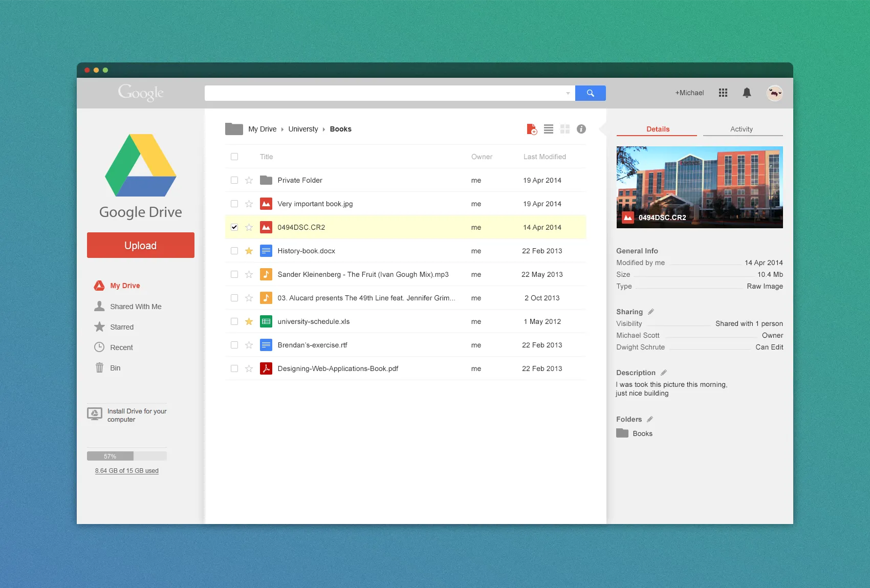This screenshot has width=870, height=588.
Task: Select Starred in sidebar
Action: click(122, 327)
